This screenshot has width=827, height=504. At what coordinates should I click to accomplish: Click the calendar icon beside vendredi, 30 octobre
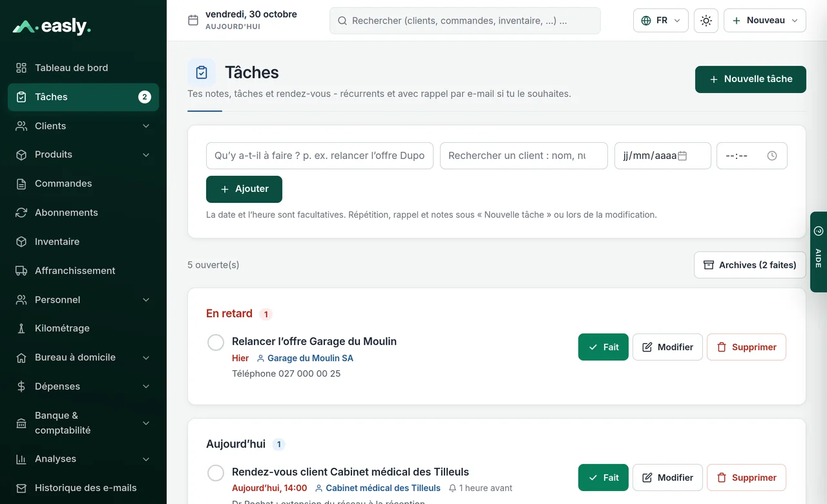[x=193, y=20]
